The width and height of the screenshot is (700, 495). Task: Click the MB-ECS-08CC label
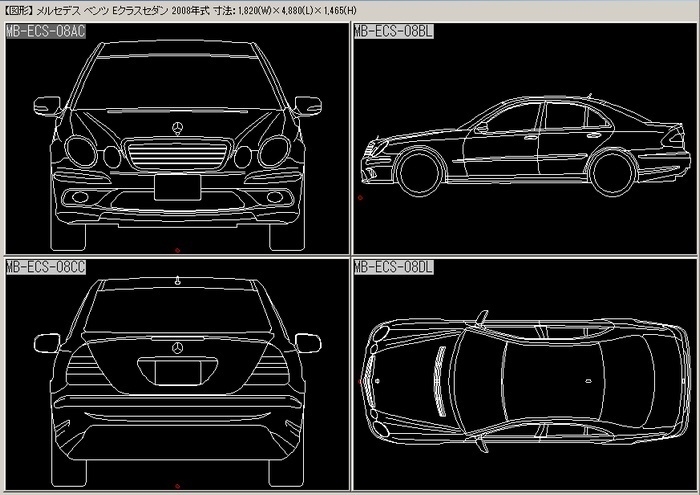pyautogui.click(x=46, y=267)
